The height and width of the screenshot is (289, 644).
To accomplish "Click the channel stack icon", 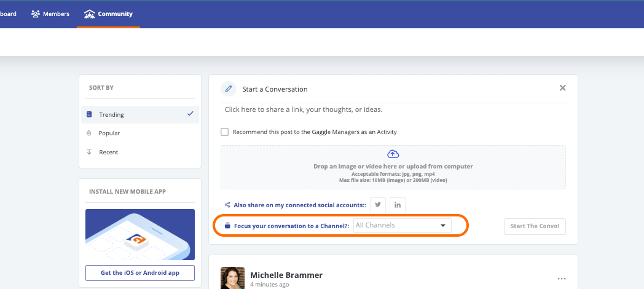I will pos(227,226).
